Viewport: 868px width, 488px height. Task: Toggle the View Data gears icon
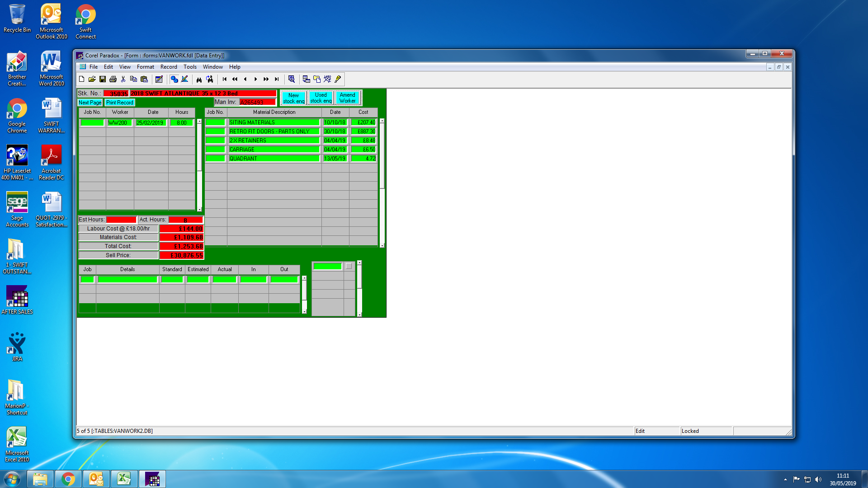[174, 79]
